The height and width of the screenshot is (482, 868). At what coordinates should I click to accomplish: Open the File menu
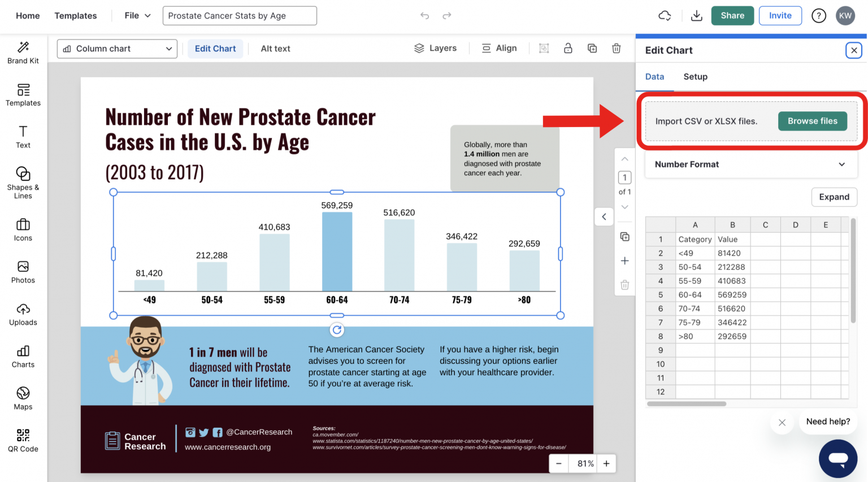coord(137,16)
